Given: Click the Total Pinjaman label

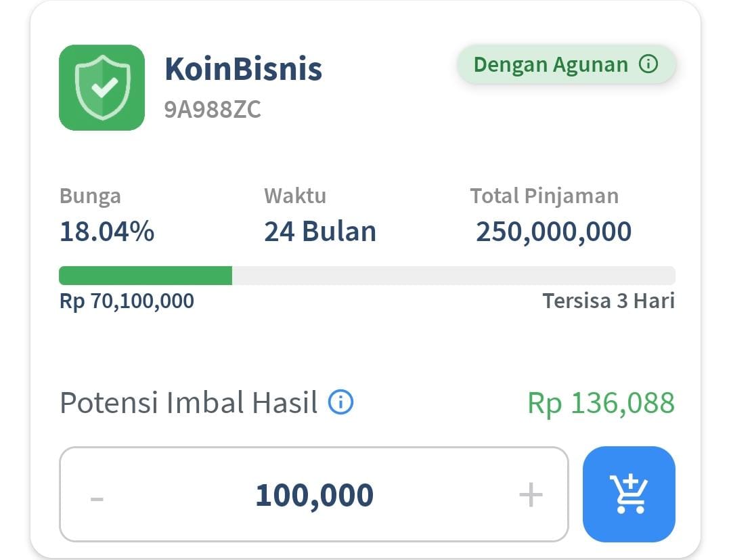Looking at the screenshot, I should (544, 196).
